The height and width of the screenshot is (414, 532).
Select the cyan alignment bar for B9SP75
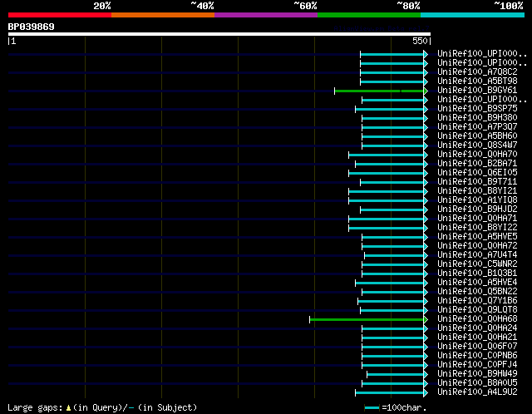click(x=390, y=109)
